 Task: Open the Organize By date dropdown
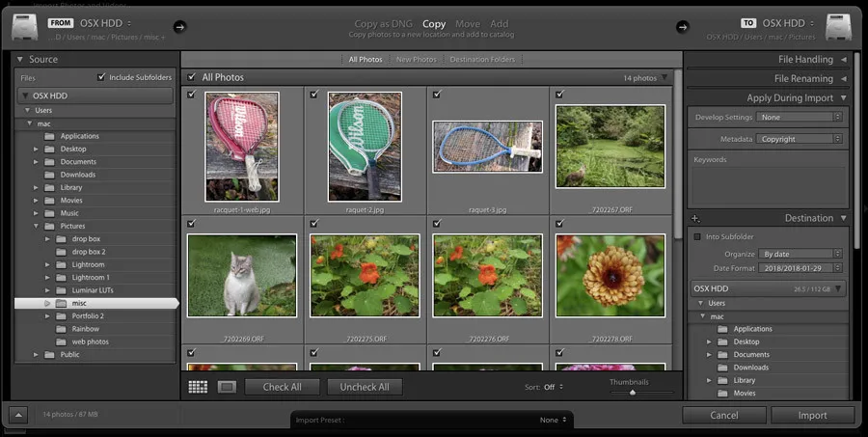coord(800,254)
